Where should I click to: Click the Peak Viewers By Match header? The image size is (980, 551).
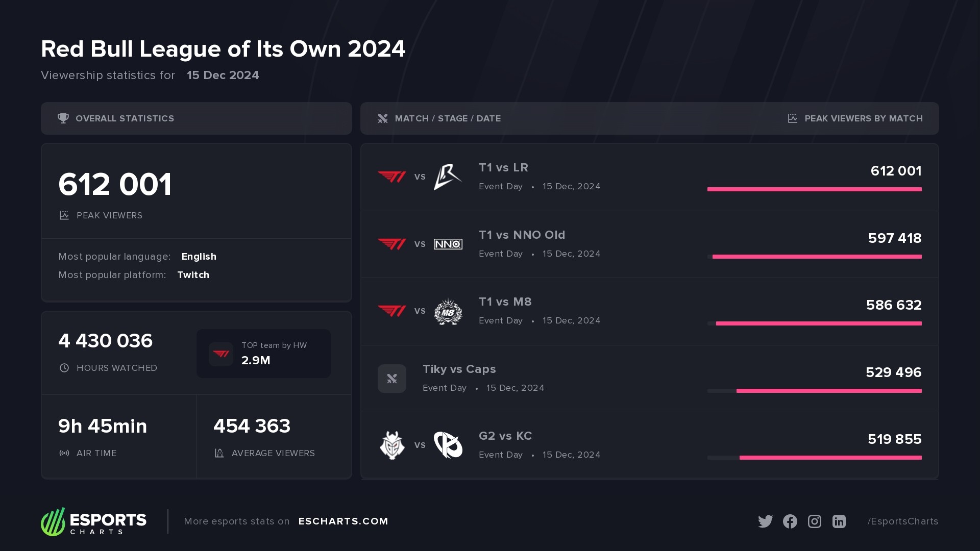coord(863,118)
